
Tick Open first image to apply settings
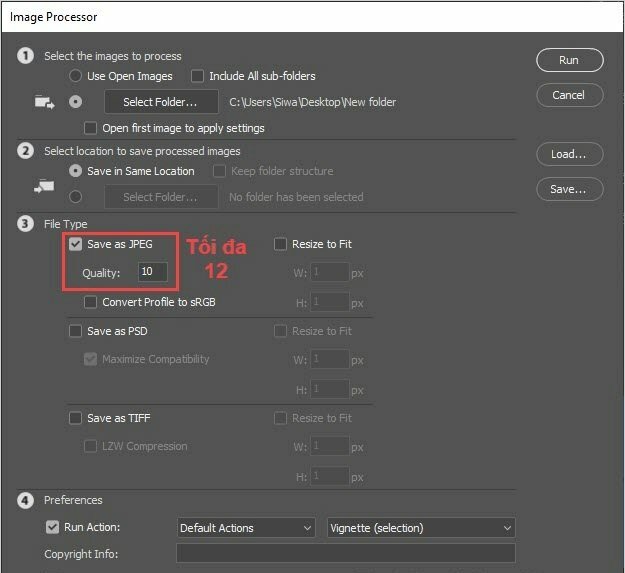(90, 128)
